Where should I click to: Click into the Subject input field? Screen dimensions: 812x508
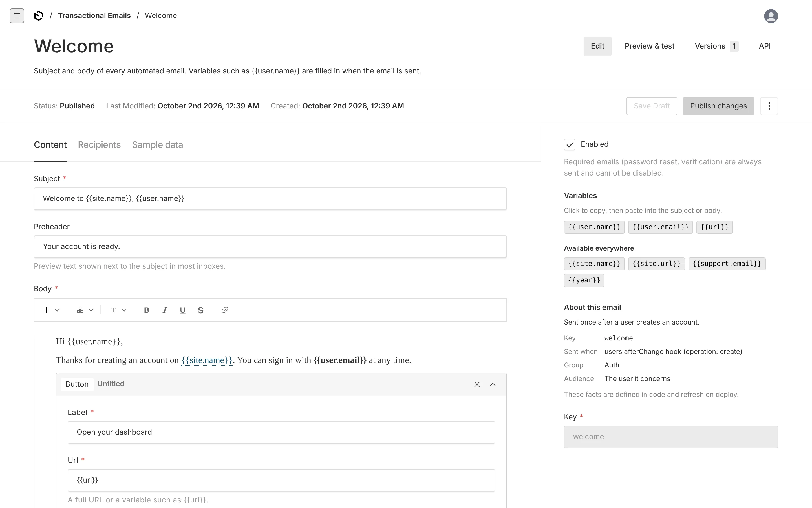coord(270,199)
